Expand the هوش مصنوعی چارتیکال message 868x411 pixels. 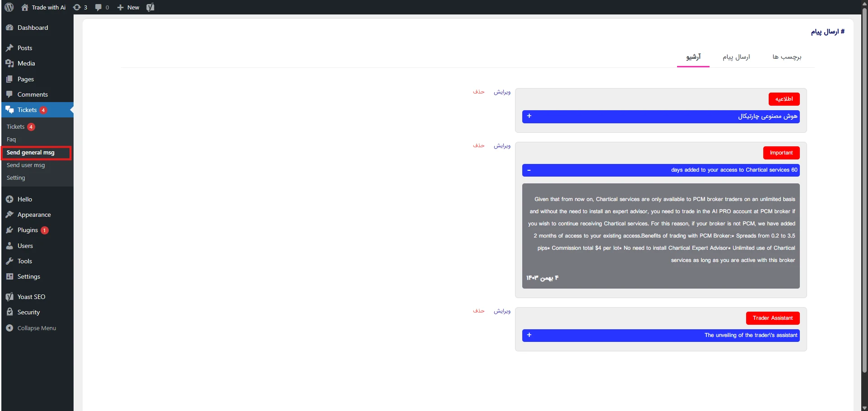pos(529,116)
